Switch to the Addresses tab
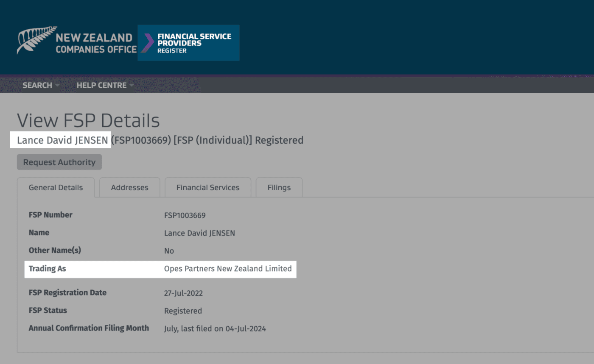 (129, 187)
